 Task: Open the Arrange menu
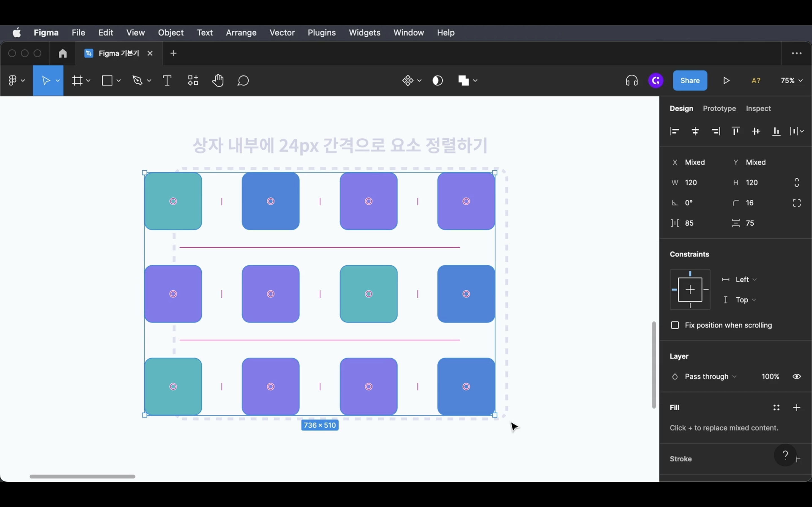(241, 32)
